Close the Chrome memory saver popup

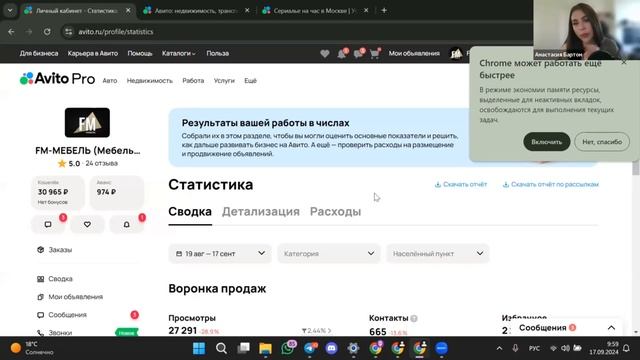pos(624,62)
